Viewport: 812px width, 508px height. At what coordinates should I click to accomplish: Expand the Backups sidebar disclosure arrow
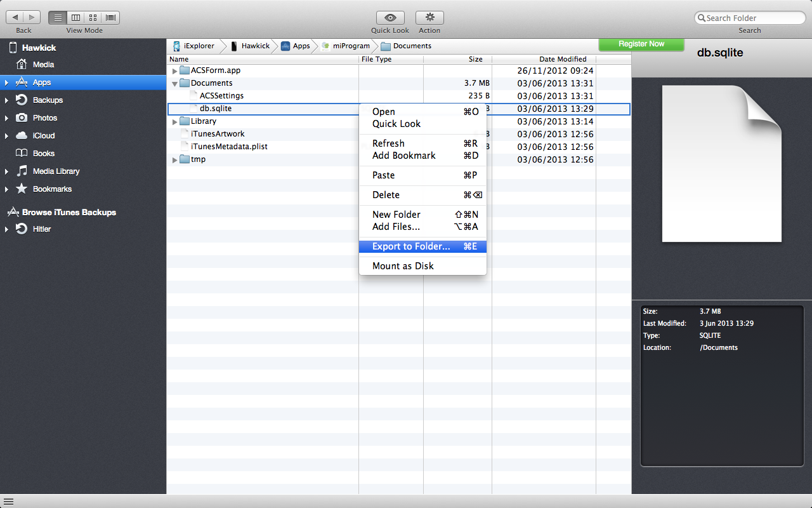point(6,100)
